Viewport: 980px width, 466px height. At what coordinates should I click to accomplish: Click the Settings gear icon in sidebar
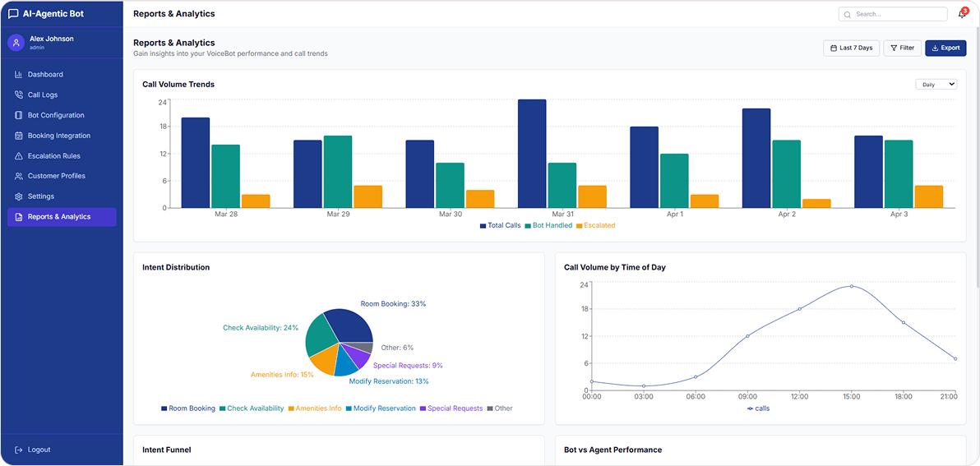[19, 196]
